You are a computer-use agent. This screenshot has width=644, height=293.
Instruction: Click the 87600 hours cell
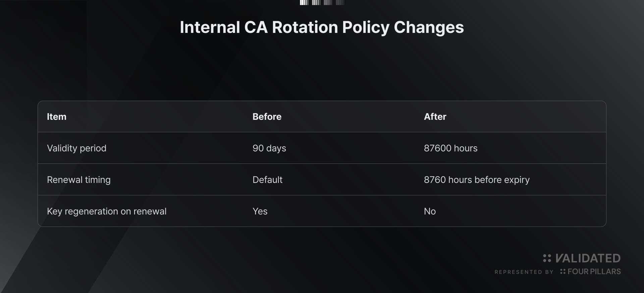click(450, 148)
